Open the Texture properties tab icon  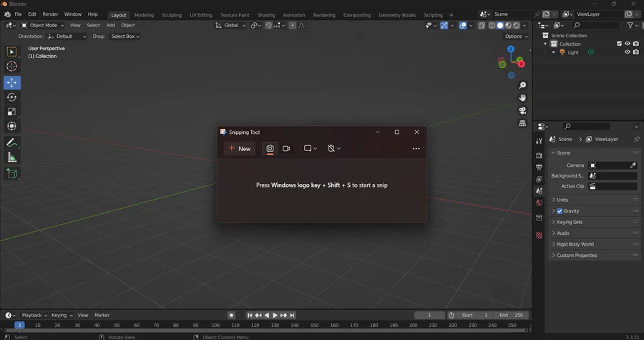pos(540,235)
